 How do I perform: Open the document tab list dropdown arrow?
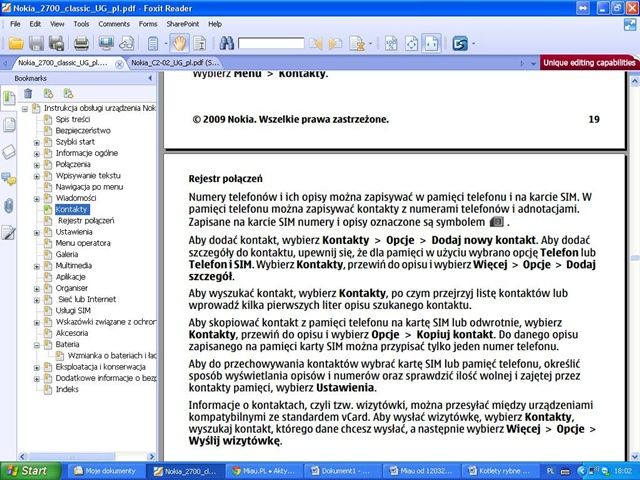pyautogui.click(x=533, y=64)
